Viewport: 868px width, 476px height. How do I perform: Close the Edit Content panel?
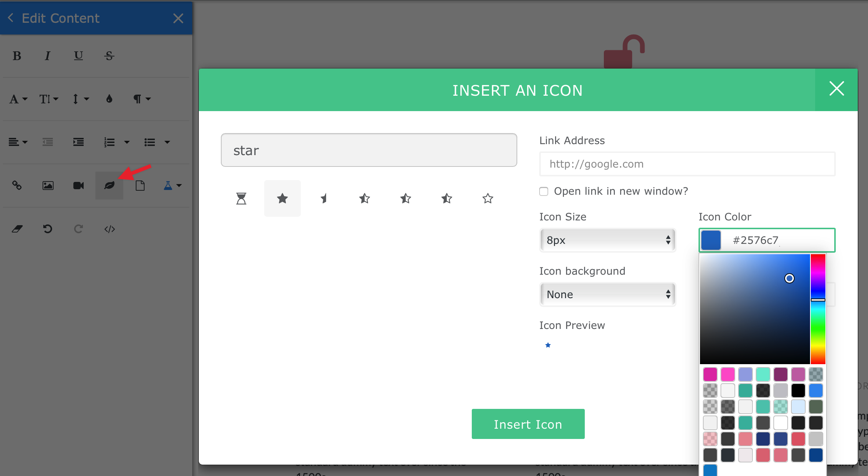[178, 18]
